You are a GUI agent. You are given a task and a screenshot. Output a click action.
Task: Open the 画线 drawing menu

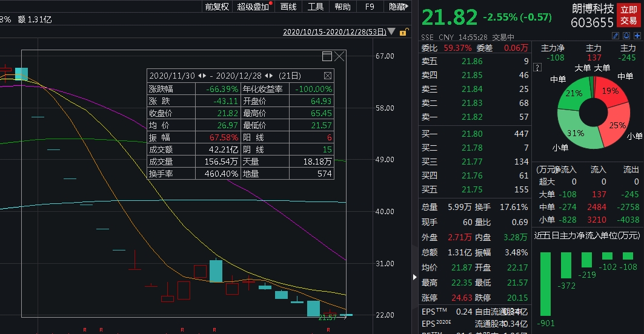tap(288, 7)
